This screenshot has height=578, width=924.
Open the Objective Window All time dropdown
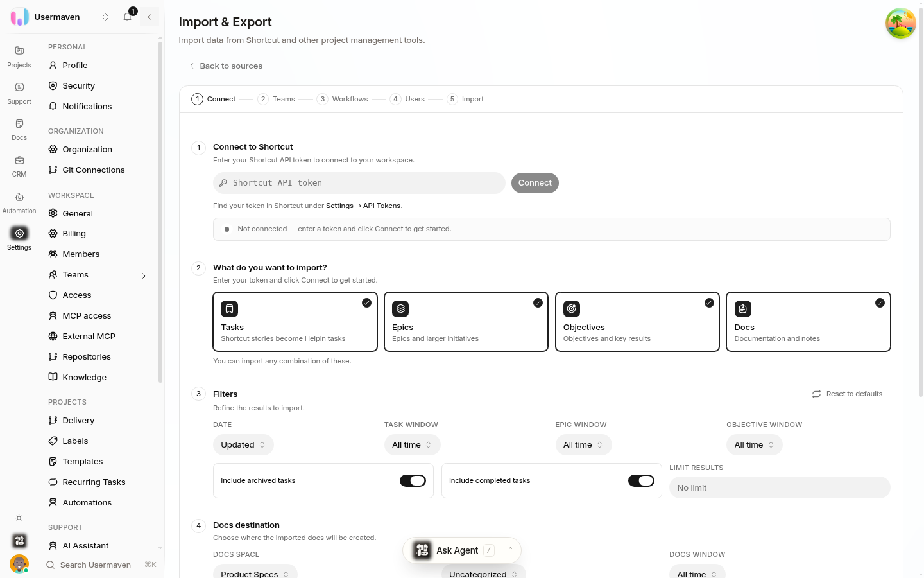[755, 445]
